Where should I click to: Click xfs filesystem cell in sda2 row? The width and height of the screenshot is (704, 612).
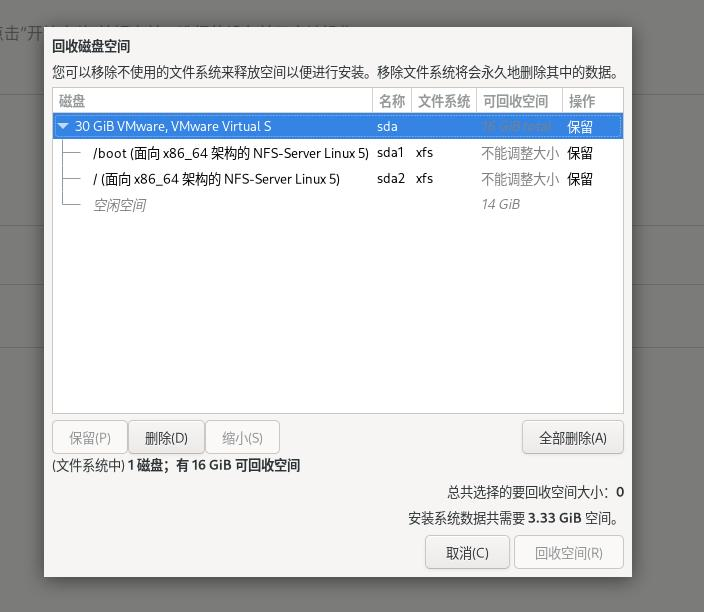point(424,179)
